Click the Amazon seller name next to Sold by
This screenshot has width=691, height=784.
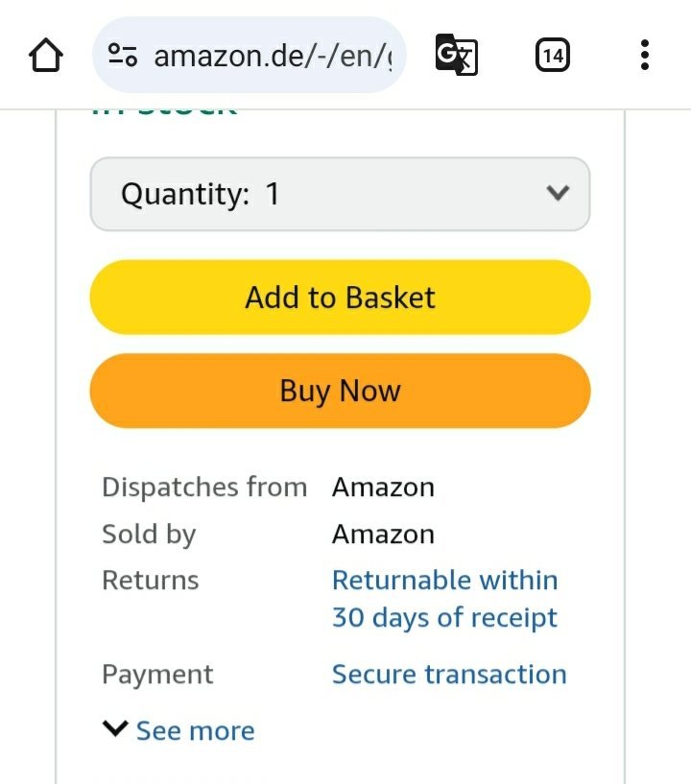(x=383, y=535)
